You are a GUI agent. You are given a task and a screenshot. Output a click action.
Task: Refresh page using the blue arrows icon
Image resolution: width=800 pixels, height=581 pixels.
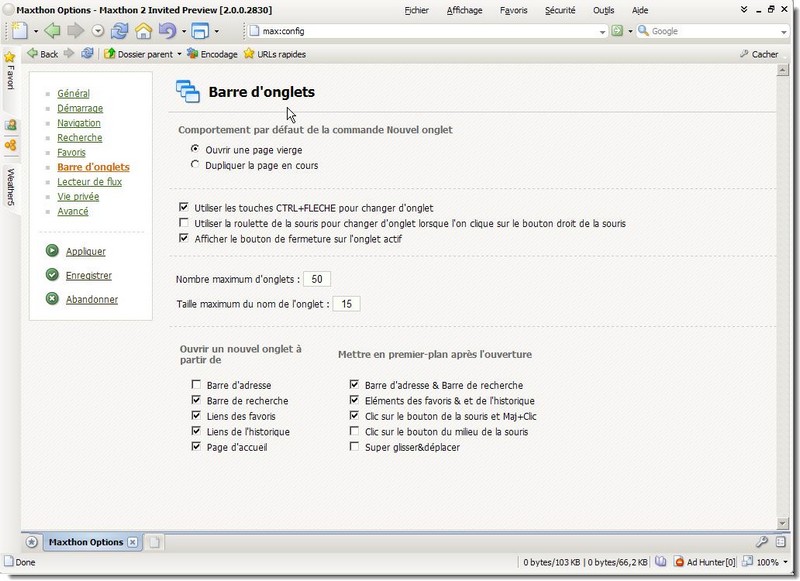[119, 31]
